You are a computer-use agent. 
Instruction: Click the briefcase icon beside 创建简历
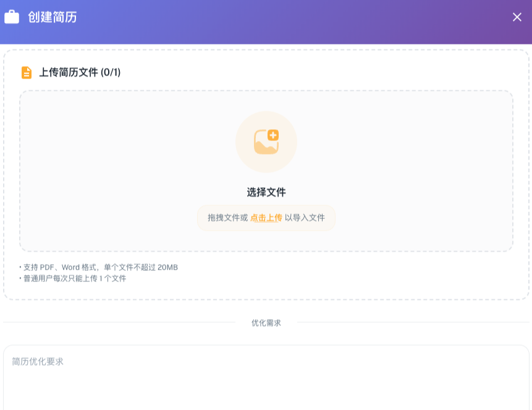click(x=12, y=17)
